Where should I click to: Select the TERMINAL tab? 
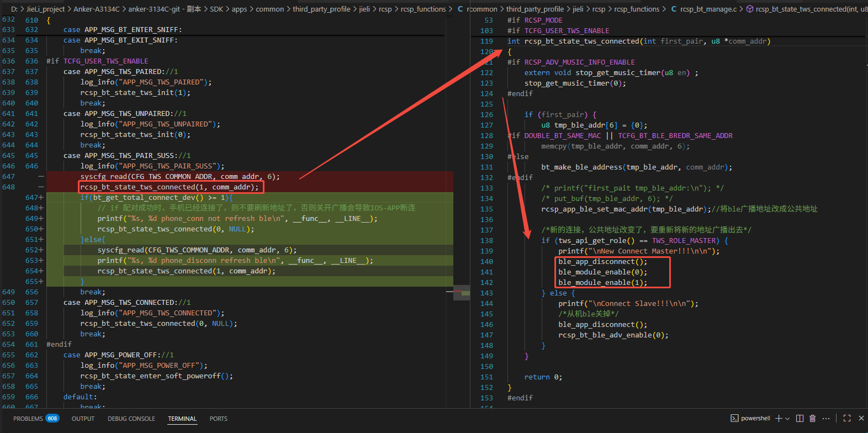[182, 419]
